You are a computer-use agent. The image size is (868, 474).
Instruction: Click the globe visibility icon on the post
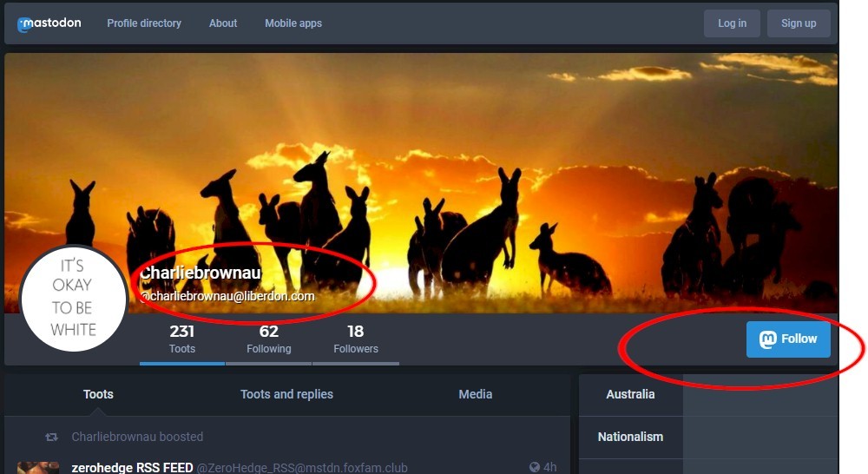click(x=535, y=467)
